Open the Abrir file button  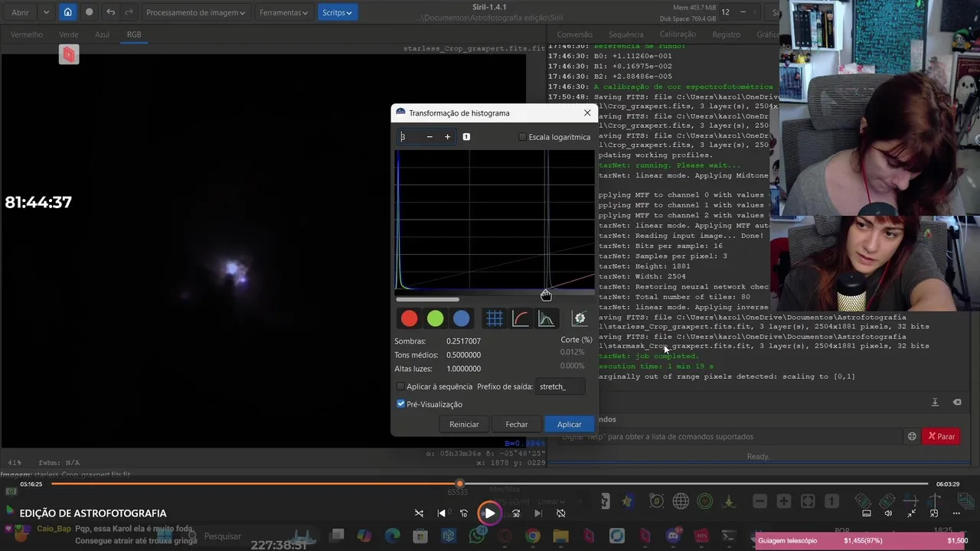(20, 12)
